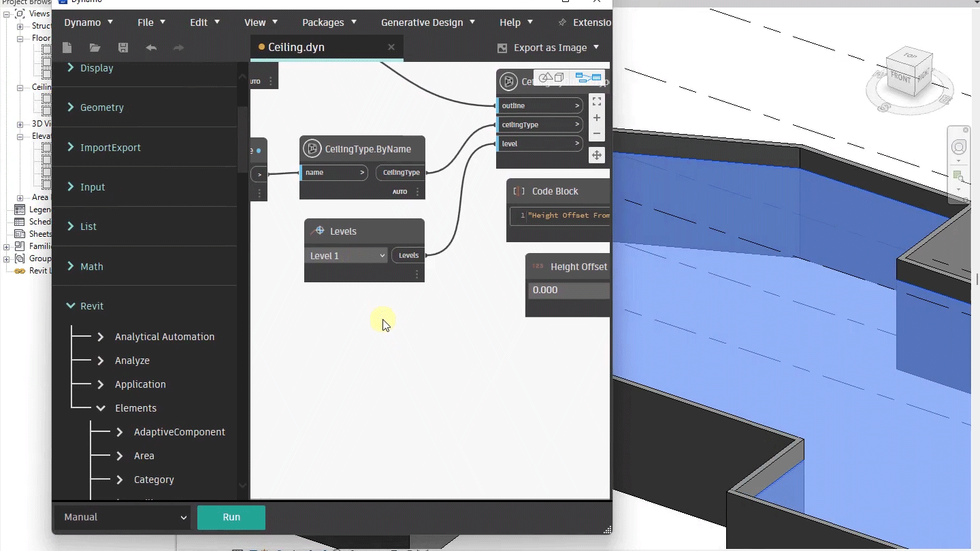
Task: Zoom in on Dynamo canvas
Action: tap(597, 118)
